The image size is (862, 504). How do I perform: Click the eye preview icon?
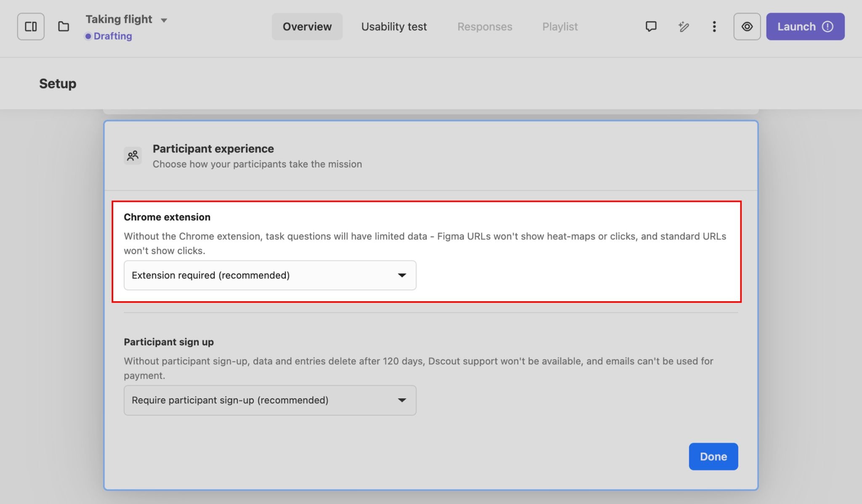click(747, 27)
